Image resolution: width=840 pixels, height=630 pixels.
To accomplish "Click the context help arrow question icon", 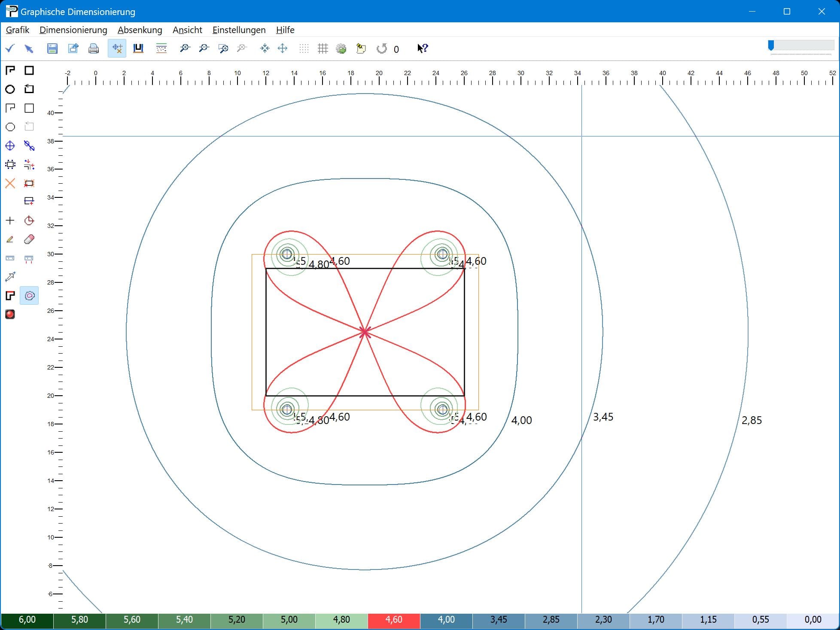I will pos(422,48).
